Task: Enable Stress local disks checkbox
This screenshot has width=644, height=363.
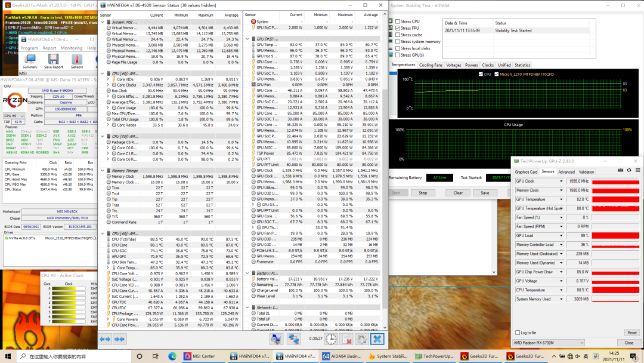Action: (x=398, y=48)
